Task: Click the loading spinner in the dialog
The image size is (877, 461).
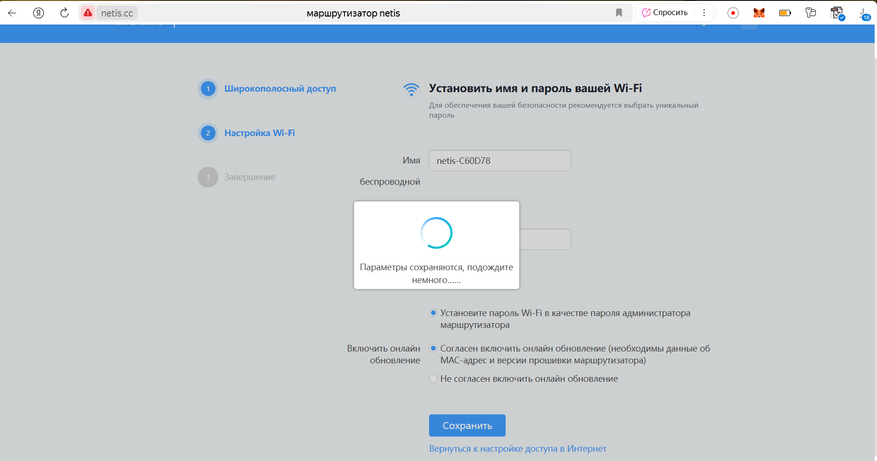Action: point(436,233)
